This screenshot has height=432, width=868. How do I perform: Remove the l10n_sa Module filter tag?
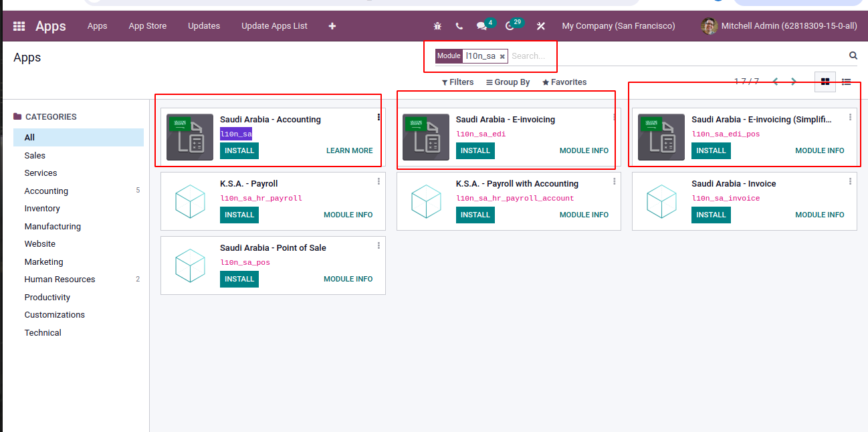click(x=502, y=56)
